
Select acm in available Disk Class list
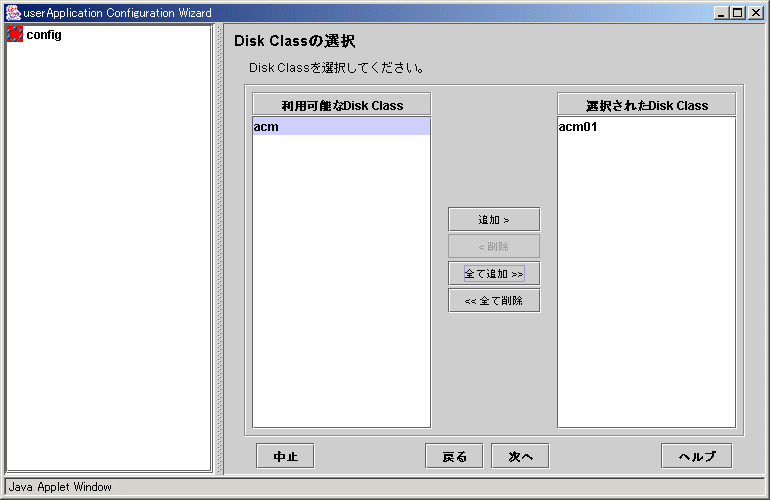click(x=341, y=126)
